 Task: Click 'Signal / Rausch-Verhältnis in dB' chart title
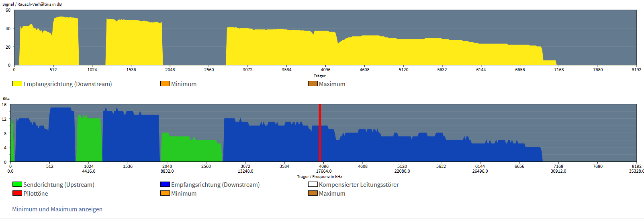(32, 4)
